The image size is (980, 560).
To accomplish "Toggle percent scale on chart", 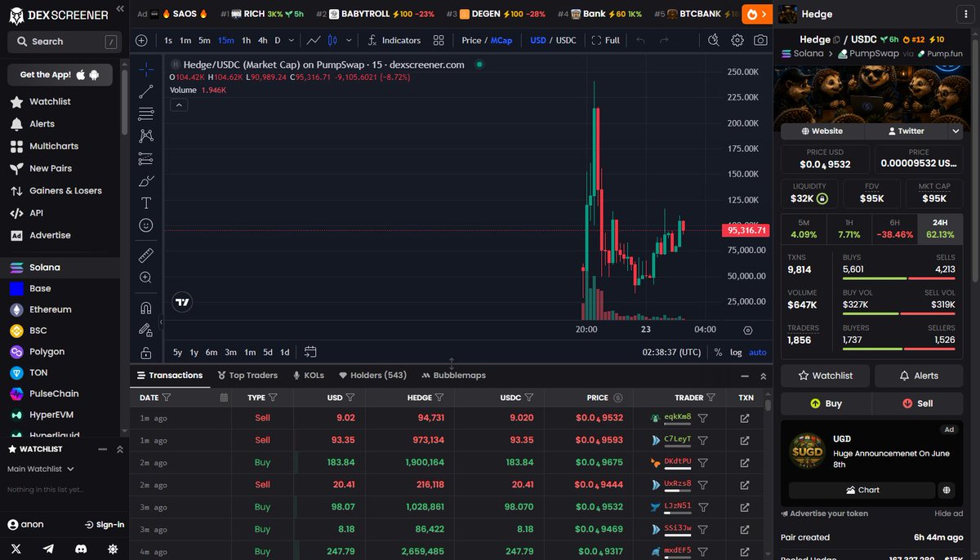I will coord(718,352).
